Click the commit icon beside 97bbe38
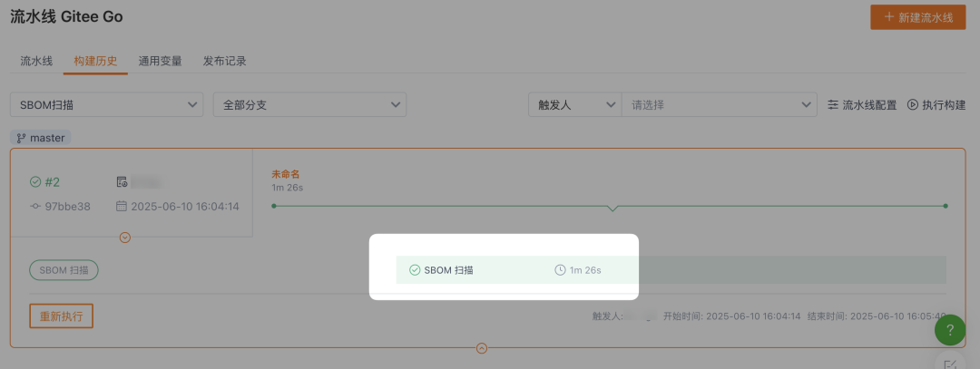Screen dimensions: 980x369 click(35, 207)
